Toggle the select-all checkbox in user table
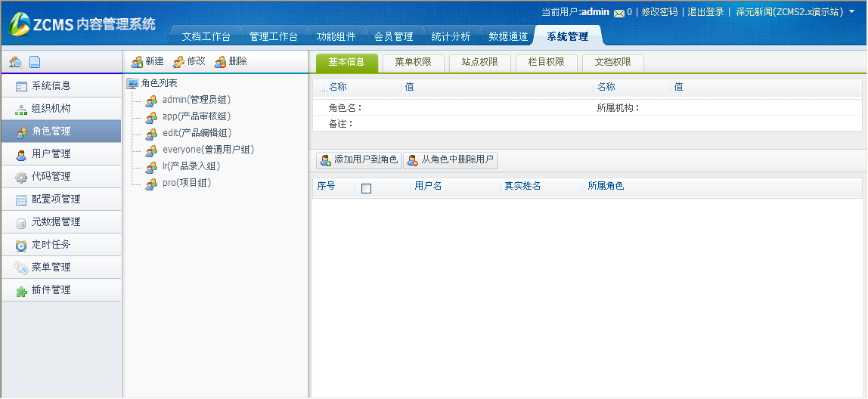Image resolution: width=868 pixels, height=399 pixels. [x=367, y=188]
